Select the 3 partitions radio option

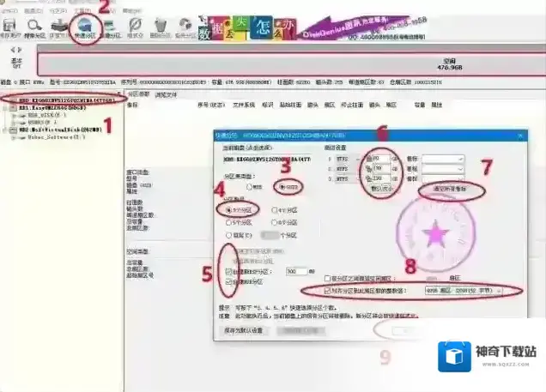coord(227,208)
